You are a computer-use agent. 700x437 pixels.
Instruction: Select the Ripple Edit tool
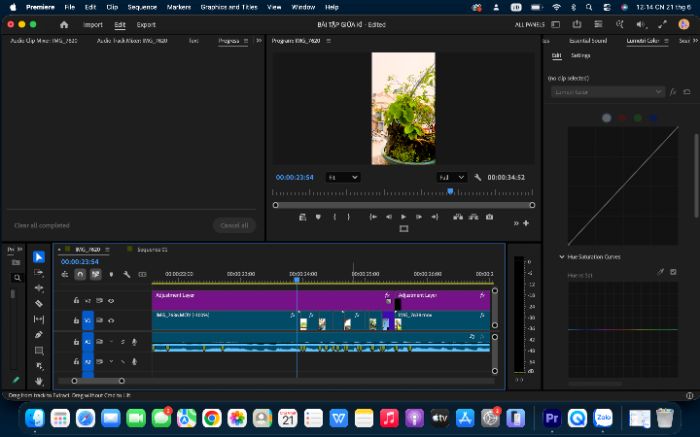pos(39,288)
